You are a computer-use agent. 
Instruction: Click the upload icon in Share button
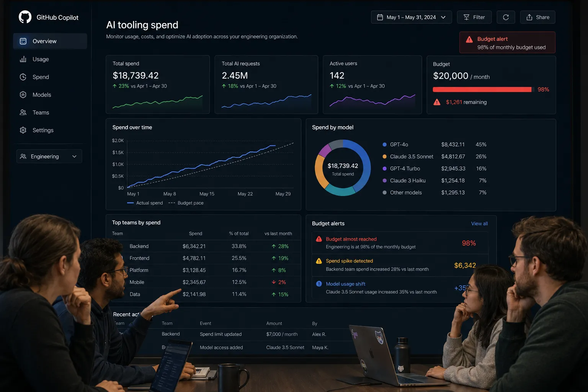point(529,17)
